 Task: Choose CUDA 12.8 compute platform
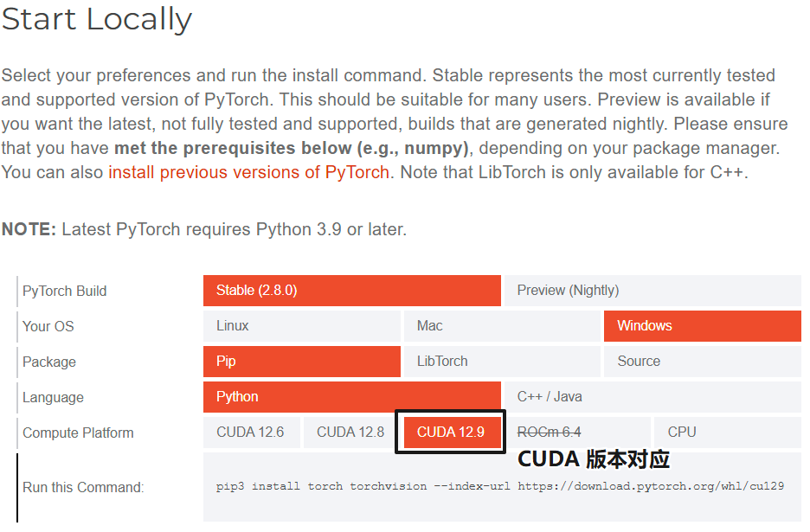pyautogui.click(x=352, y=433)
